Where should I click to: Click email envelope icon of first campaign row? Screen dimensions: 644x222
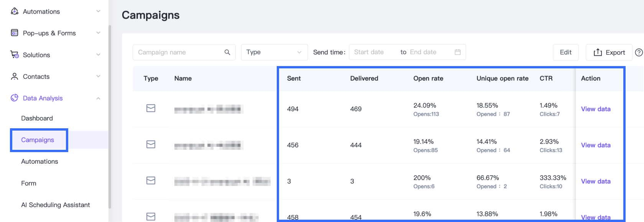(151, 109)
